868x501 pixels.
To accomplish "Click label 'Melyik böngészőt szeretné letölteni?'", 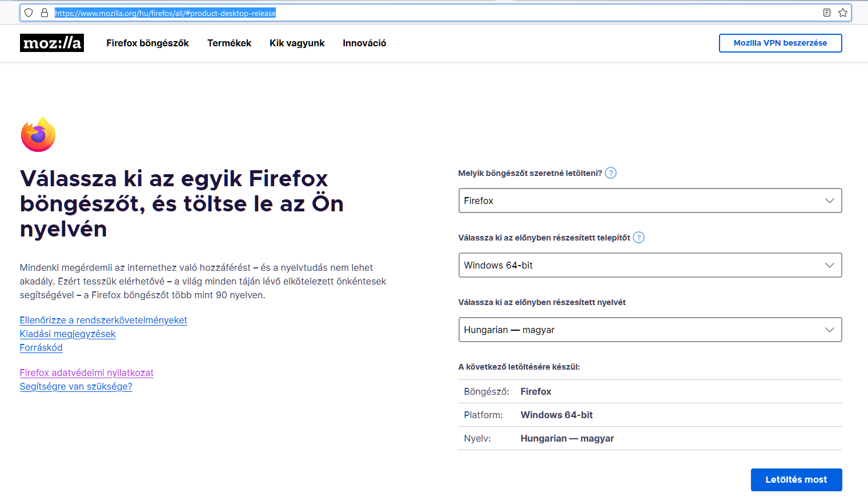I will (x=530, y=173).
